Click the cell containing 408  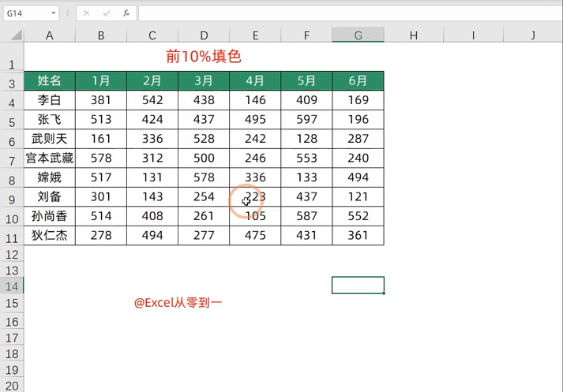pyautogui.click(x=152, y=216)
